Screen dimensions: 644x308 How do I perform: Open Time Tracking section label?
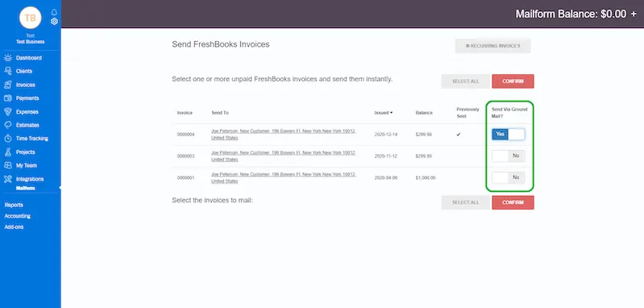(x=32, y=139)
